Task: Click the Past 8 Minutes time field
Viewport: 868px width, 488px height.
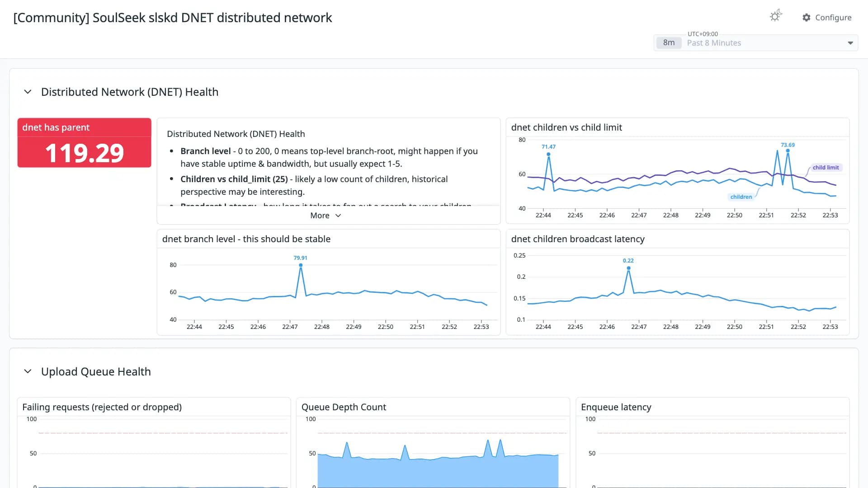Action: pyautogui.click(x=756, y=43)
